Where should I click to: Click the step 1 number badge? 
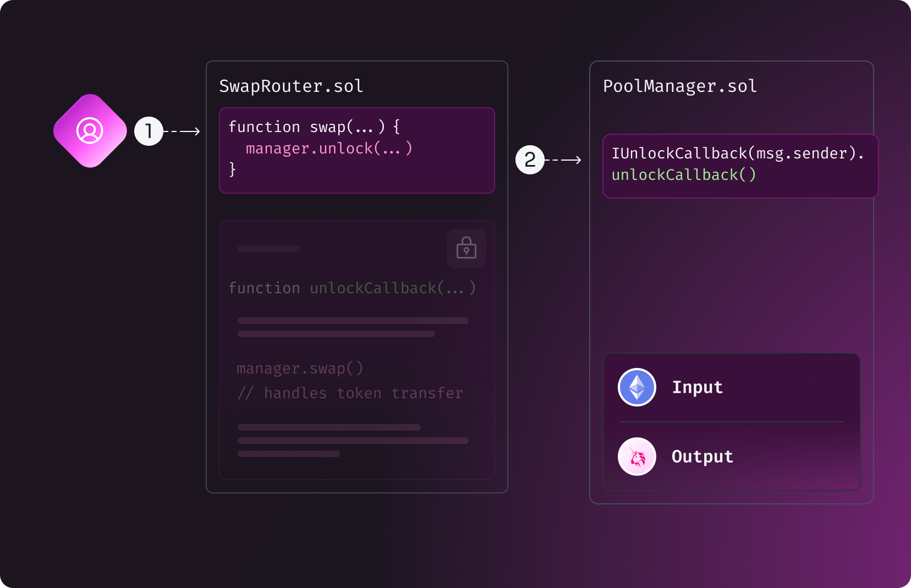coord(149,131)
